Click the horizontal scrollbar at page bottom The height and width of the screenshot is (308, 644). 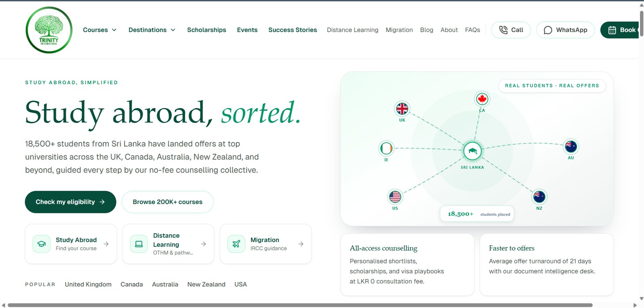tap(300, 305)
